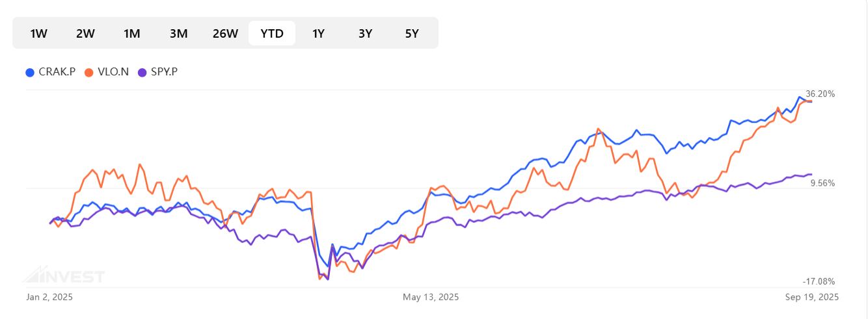Click the blue CRAK.P legend dot

(x=29, y=72)
